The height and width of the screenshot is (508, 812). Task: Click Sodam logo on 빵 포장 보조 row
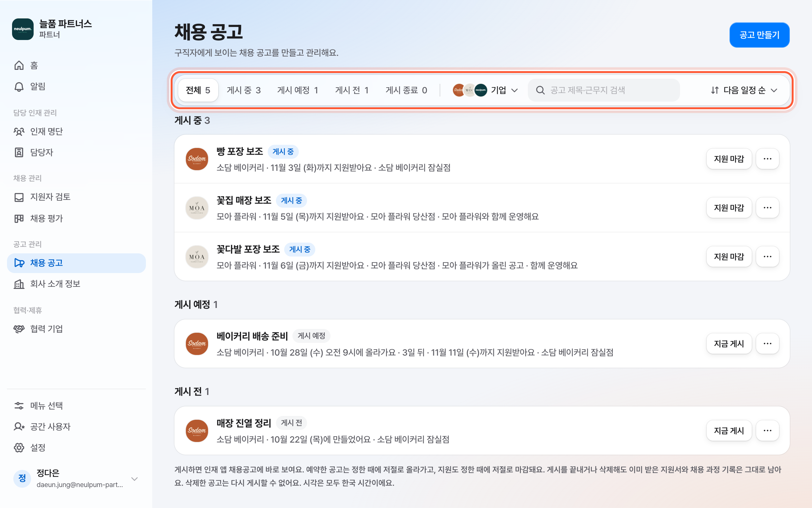coord(197,159)
